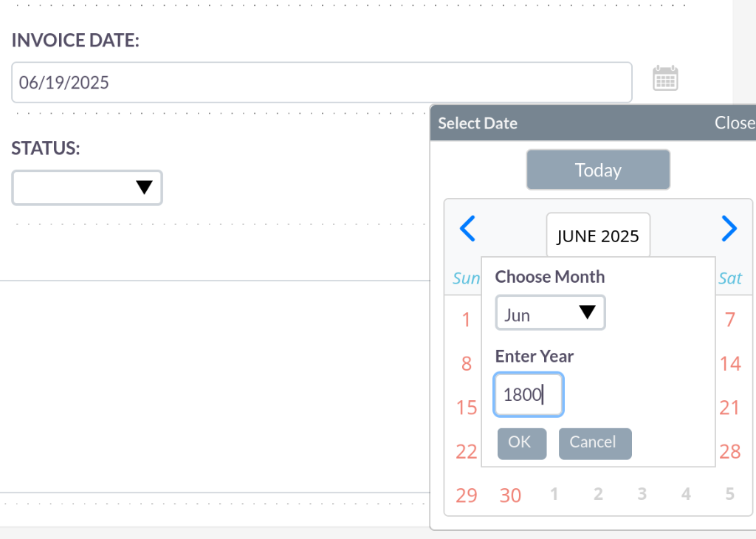Select Sunday June 15
The width and height of the screenshot is (756, 539).
coord(467,408)
